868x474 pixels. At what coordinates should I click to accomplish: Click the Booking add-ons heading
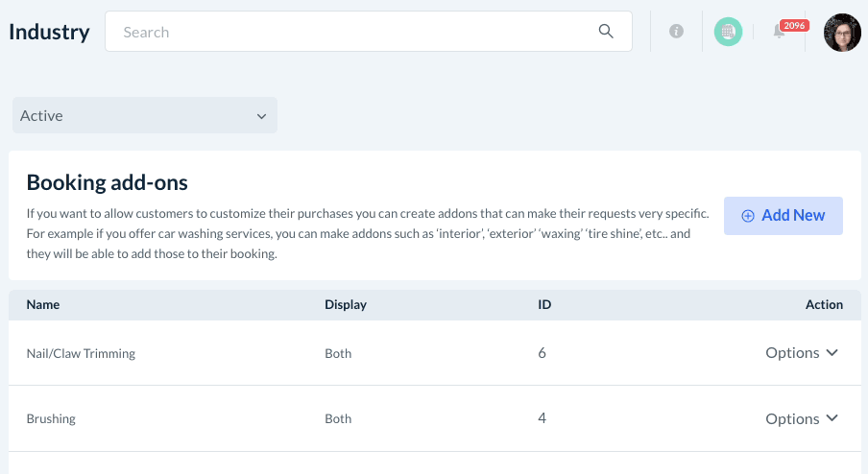(107, 182)
